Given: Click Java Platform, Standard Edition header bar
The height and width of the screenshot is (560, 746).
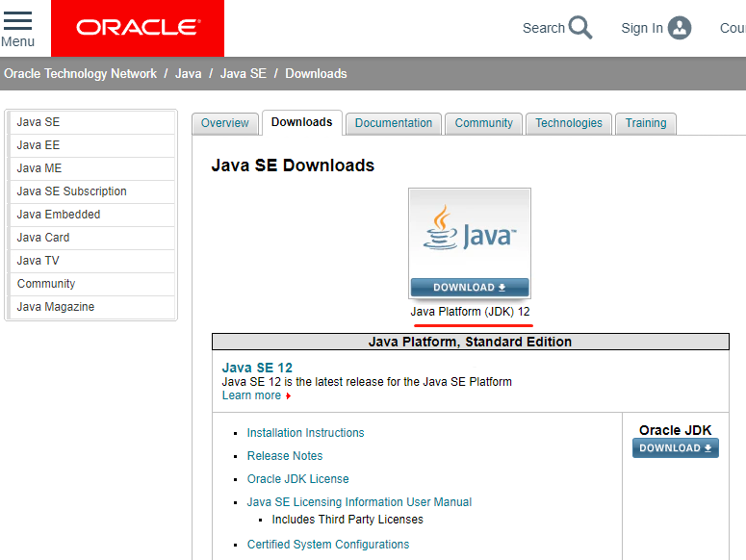Looking at the screenshot, I should [470, 342].
